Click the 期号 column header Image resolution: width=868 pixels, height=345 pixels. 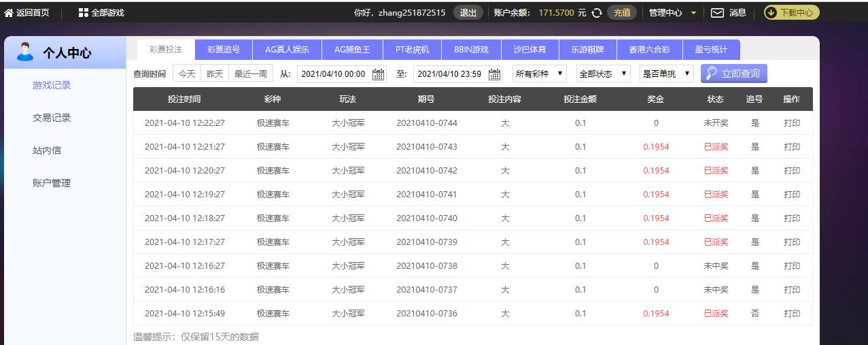(x=427, y=99)
